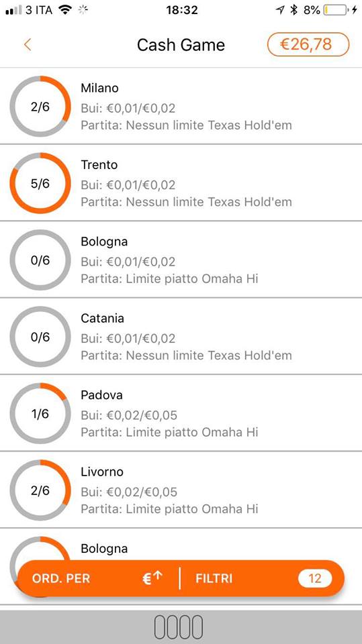Select Catania blinds €0,01/€0,02 row
The height and width of the screenshot is (644, 362).
tap(128, 338)
